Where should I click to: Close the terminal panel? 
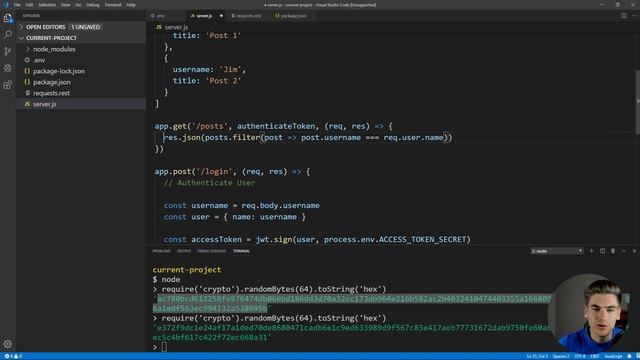coord(634,251)
